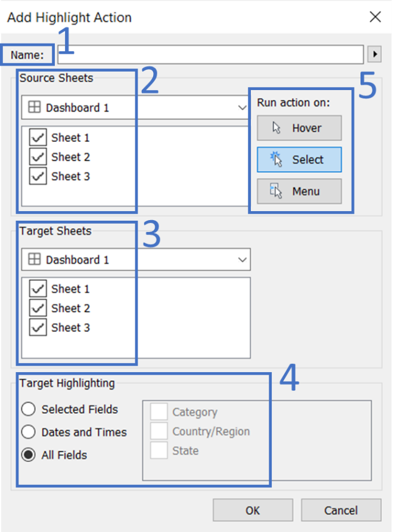The height and width of the screenshot is (532, 404).
Task: Click the OK button
Action: click(x=253, y=510)
